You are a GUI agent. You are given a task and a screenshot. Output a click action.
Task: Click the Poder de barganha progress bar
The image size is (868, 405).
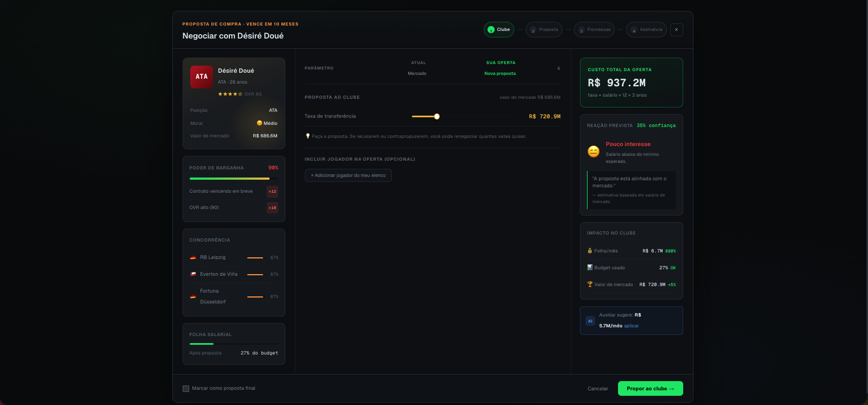pos(234,179)
